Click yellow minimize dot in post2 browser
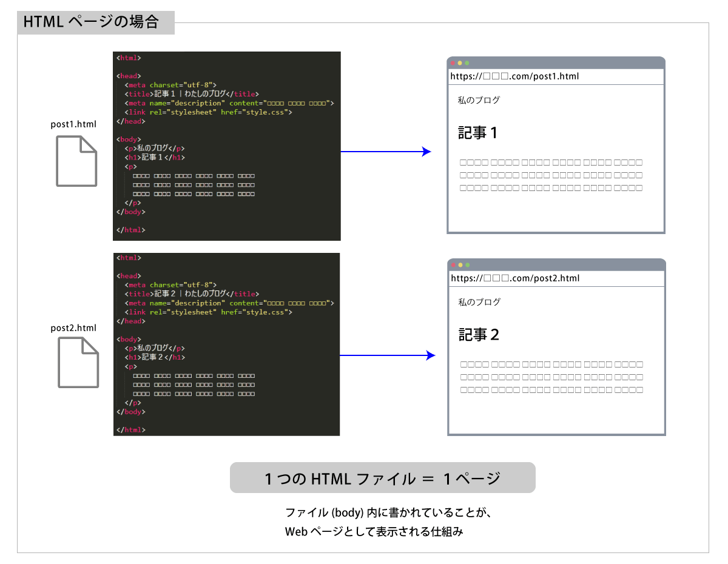This screenshot has width=728, height=564. (460, 265)
